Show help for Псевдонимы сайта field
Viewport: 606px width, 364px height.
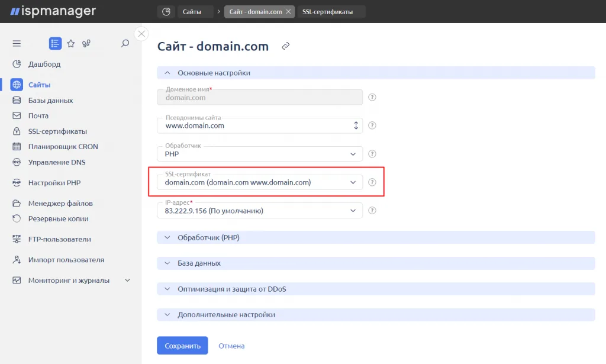click(372, 125)
